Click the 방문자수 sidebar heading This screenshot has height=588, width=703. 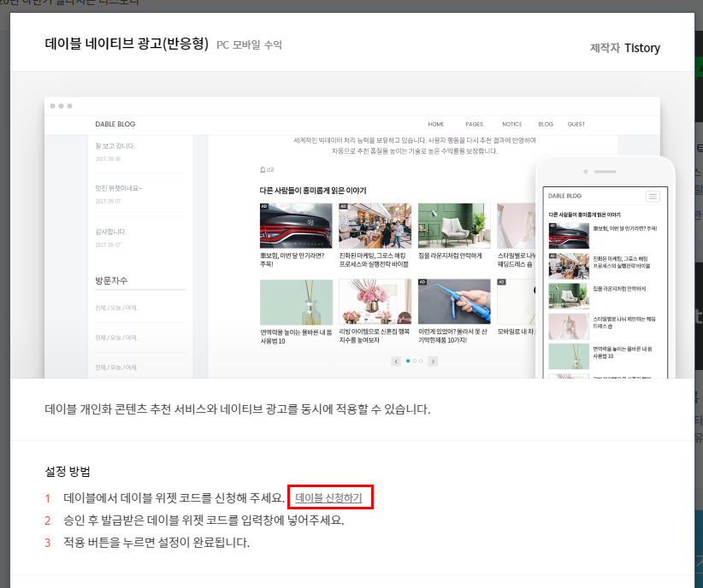click(x=111, y=280)
